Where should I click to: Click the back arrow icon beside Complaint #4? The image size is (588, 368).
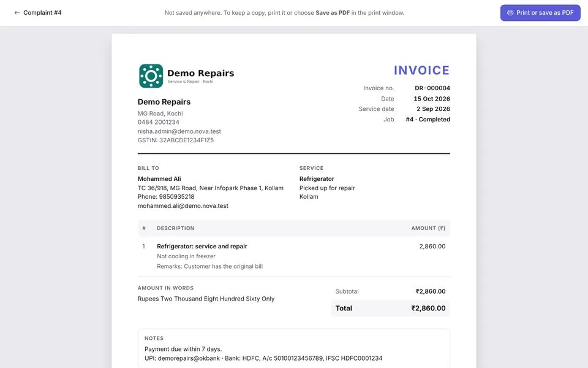[17, 13]
